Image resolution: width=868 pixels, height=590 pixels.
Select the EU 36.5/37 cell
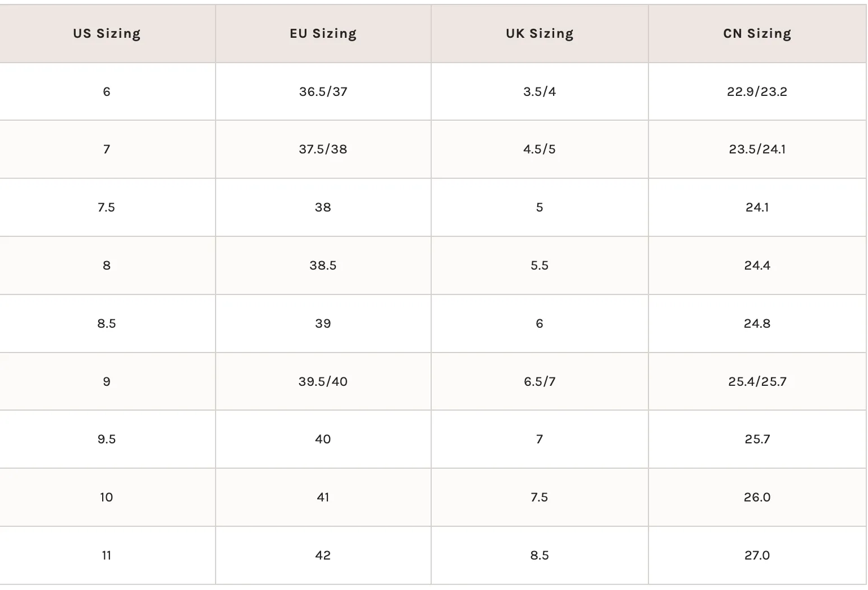point(323,91)
